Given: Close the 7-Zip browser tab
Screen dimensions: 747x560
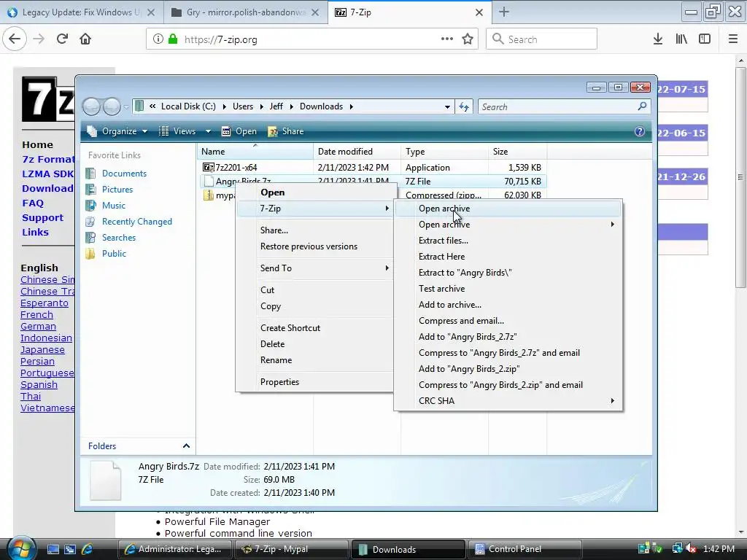Looking at the screenshot, I should (479, 12).
